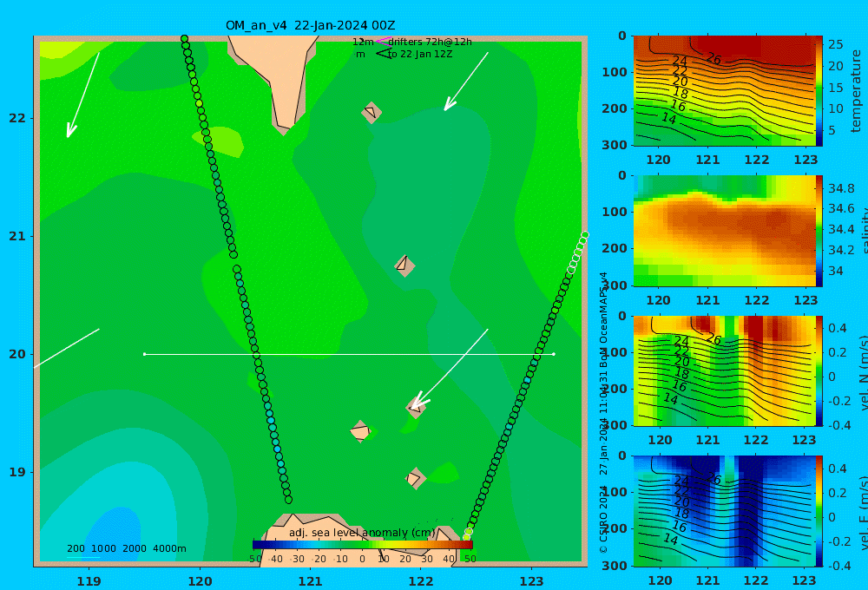Screen dimensions: 868x590
Task: Click the island marker near 18.95N 121.95E
Action: (x=415, y=478)
